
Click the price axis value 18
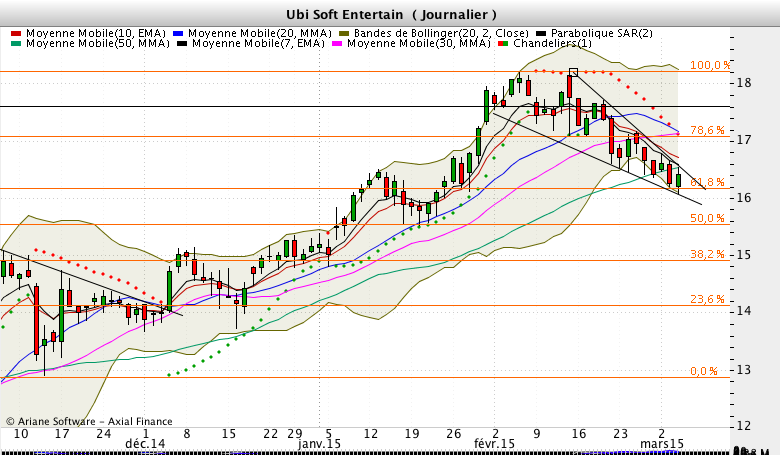coord(744,83)
